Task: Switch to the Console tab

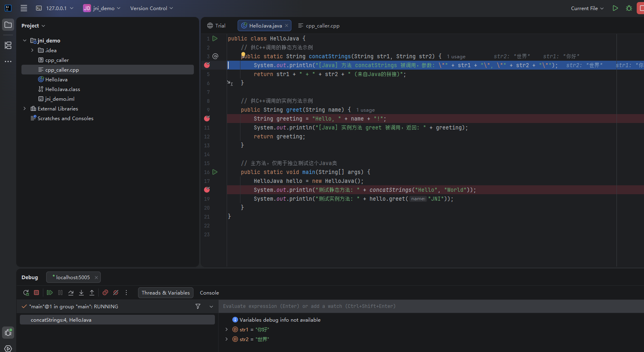Action: coord(209,293)
